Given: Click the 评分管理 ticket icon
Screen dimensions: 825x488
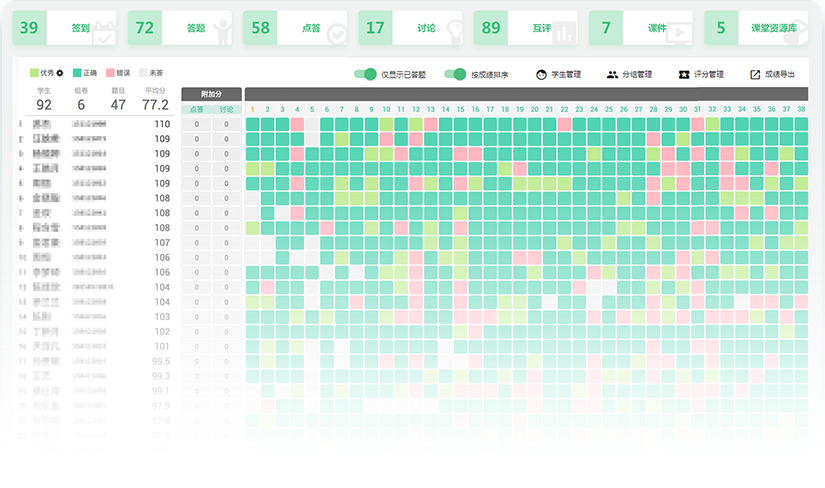Looking at the screenshot, I should tap(684, 74).
